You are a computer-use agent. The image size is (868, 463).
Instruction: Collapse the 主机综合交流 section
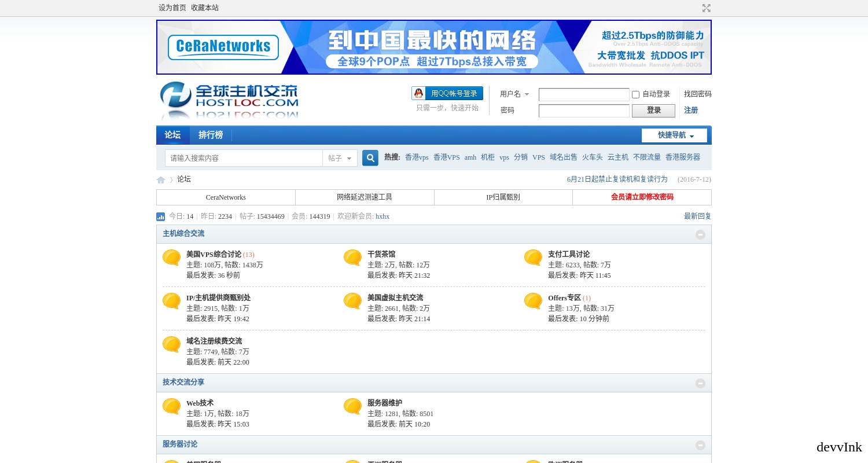(701, 234)
